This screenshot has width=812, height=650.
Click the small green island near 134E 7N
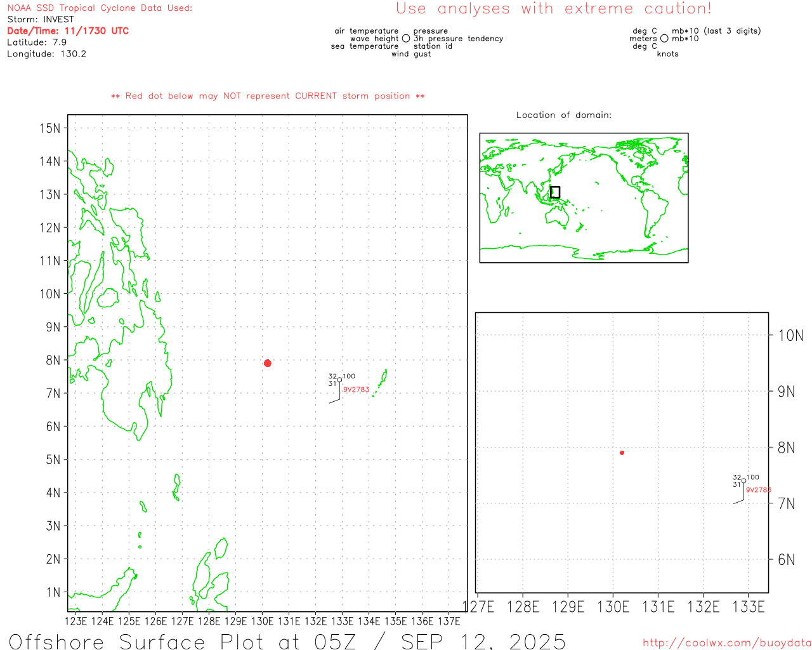[x=380, y=383]
